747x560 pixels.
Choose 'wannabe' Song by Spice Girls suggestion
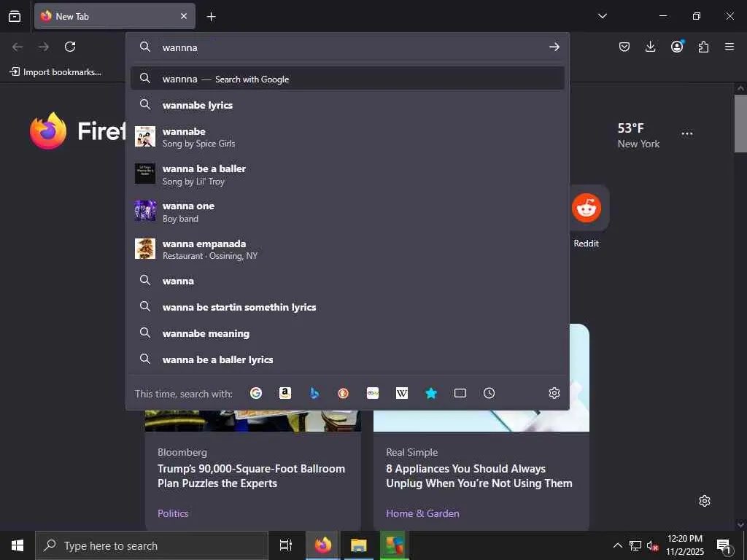(x=347, y=137)
